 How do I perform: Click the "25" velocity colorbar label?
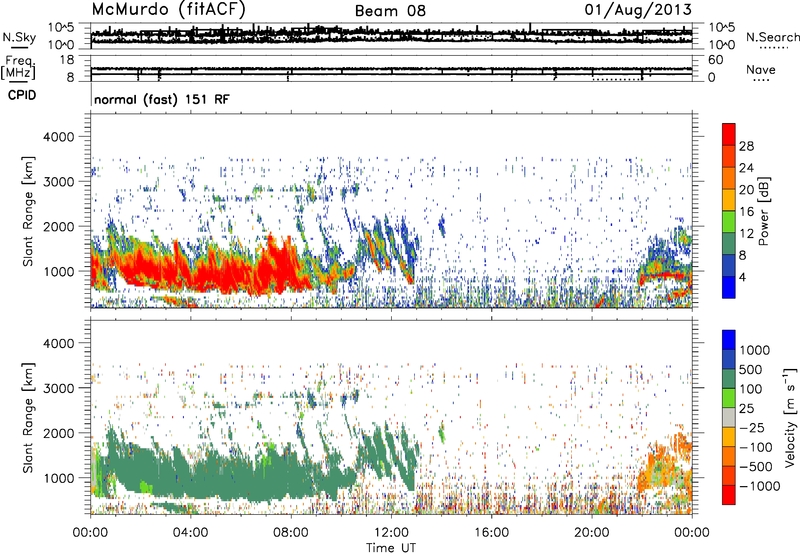(746, 409)
